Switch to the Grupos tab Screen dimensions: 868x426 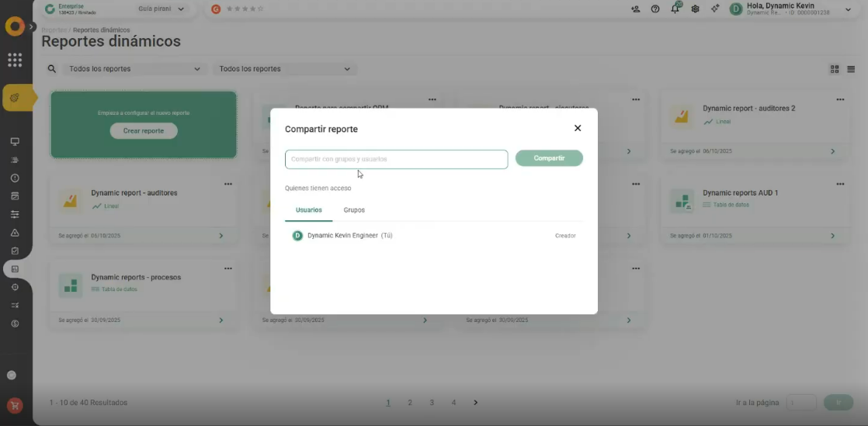point(354,210)
